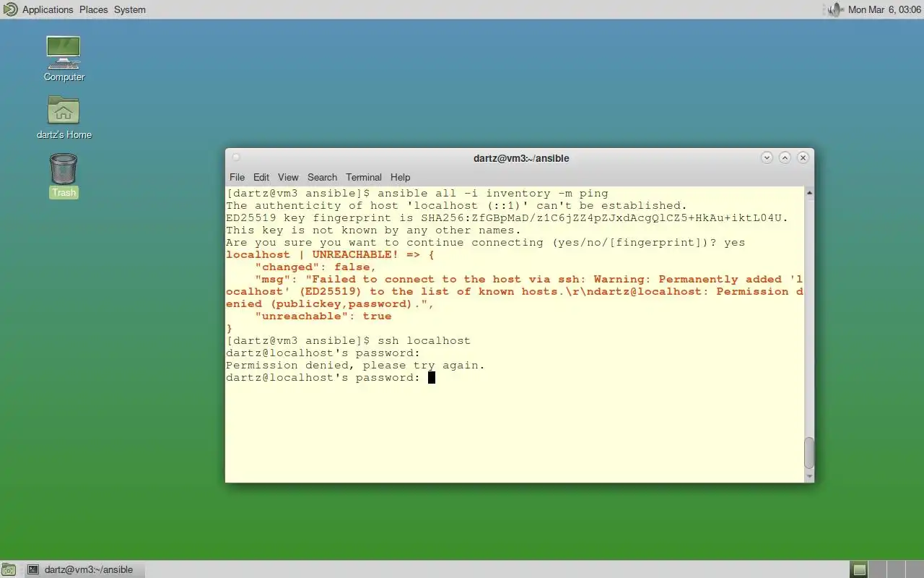
Task: Click the 'localhost | UNREACHABLE!' line
Action: point(331,255)
